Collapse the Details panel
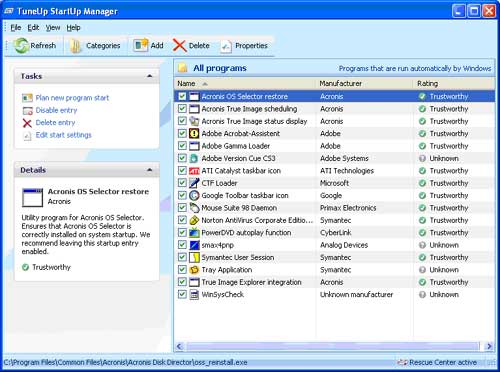 tap(150, 170)
